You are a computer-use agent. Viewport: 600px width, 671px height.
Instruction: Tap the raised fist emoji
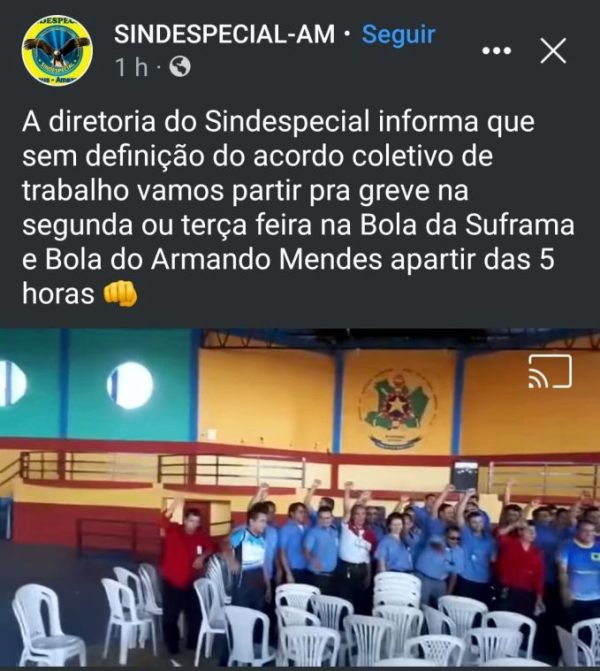(120, 294)
